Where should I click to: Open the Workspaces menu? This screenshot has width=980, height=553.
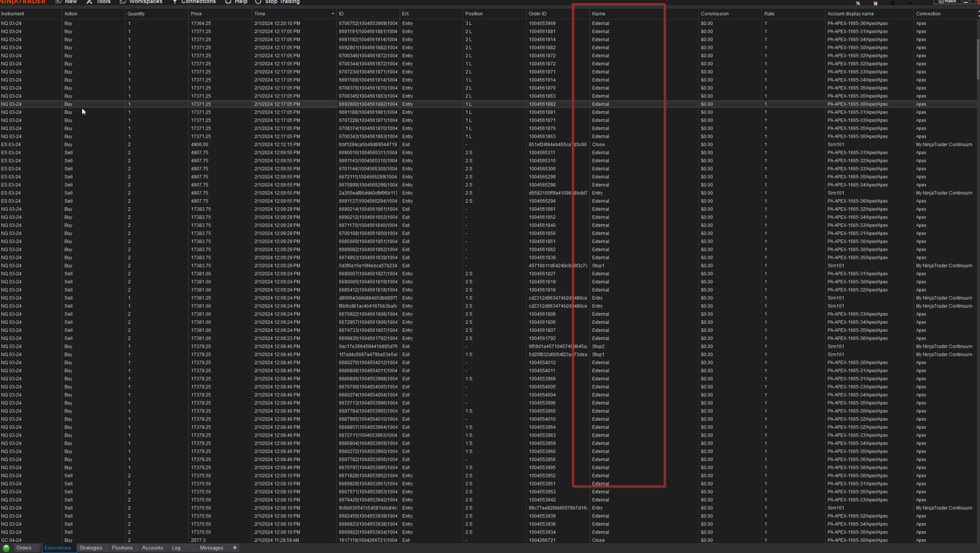(145, 2)
